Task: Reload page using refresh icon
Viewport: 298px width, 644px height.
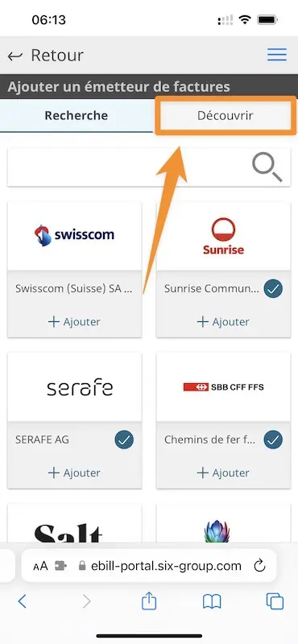Action: (259, 566)
